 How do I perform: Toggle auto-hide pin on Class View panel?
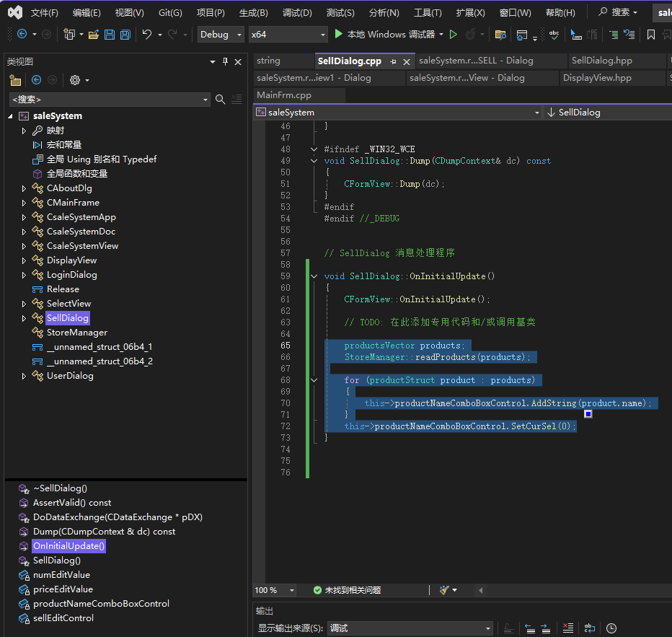(225, 62)
